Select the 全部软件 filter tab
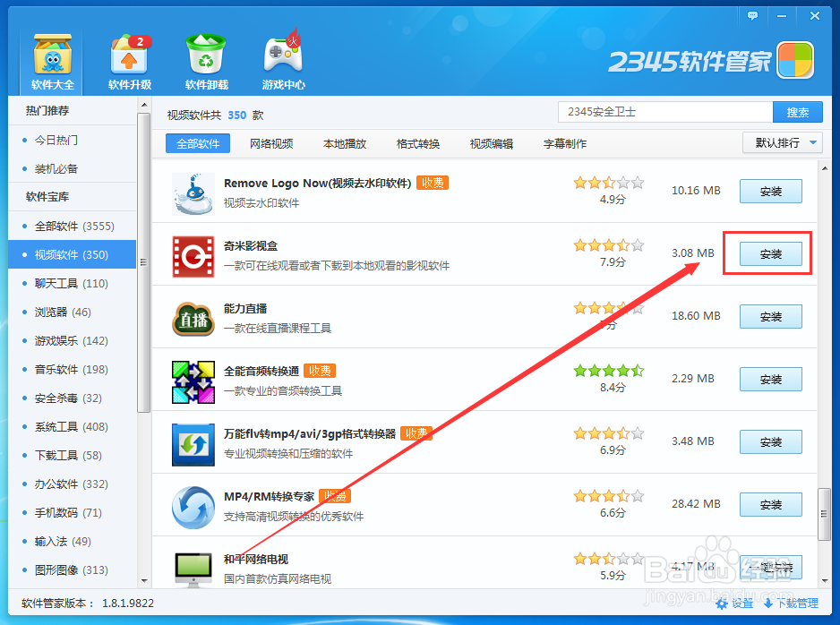Screen dimensions: 840x625 (198, 143)
